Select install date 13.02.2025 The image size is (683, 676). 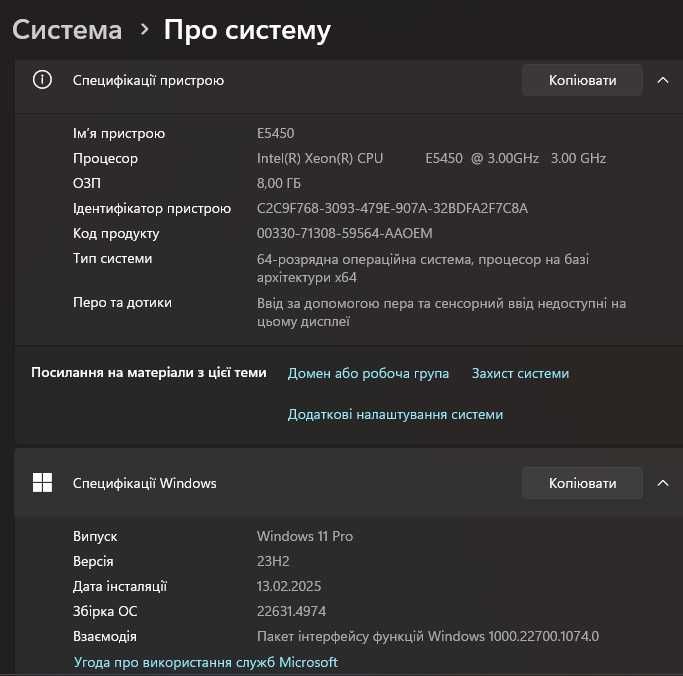(x=289, y=586)
